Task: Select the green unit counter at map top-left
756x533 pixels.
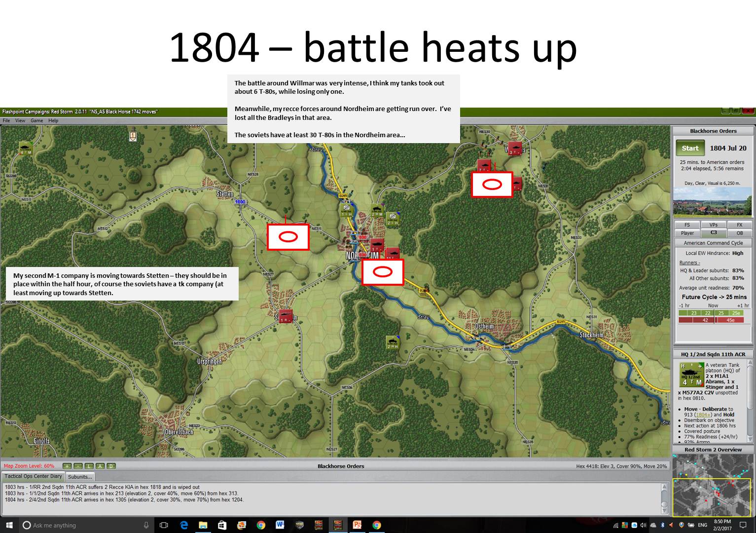Action: coord(26,148)
